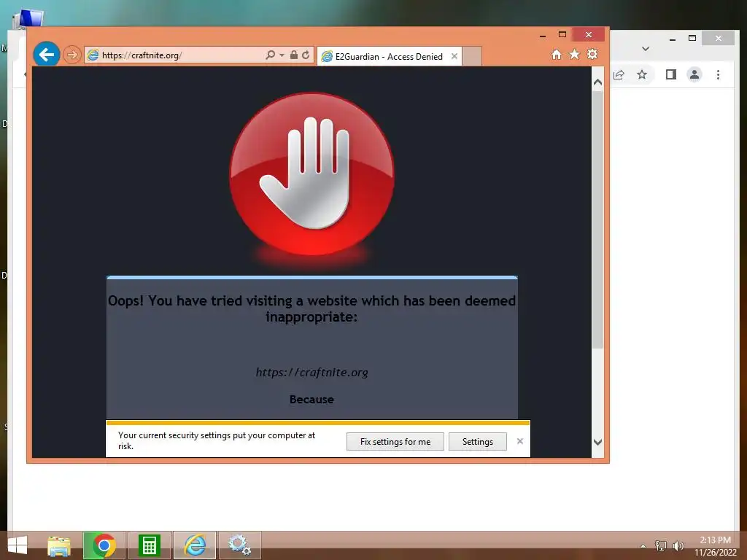Close the E2Guardian - Access Denied tab
Viewport: 747px width, 560px height.
click(454, 56)
